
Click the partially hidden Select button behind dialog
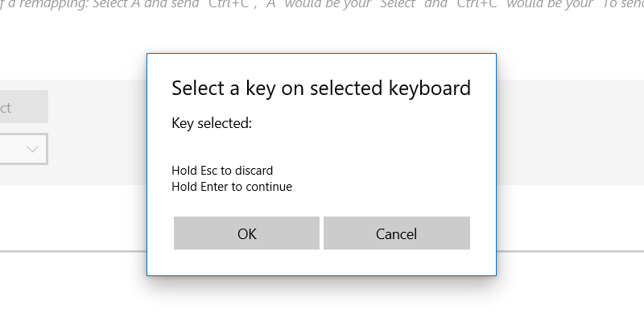[23, 107]
